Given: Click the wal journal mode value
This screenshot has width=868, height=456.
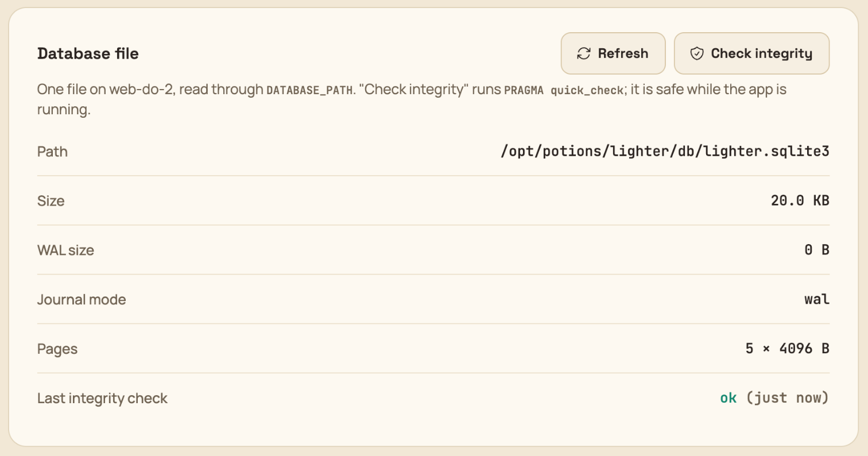Looking at the screenshot, I should 817,300.
